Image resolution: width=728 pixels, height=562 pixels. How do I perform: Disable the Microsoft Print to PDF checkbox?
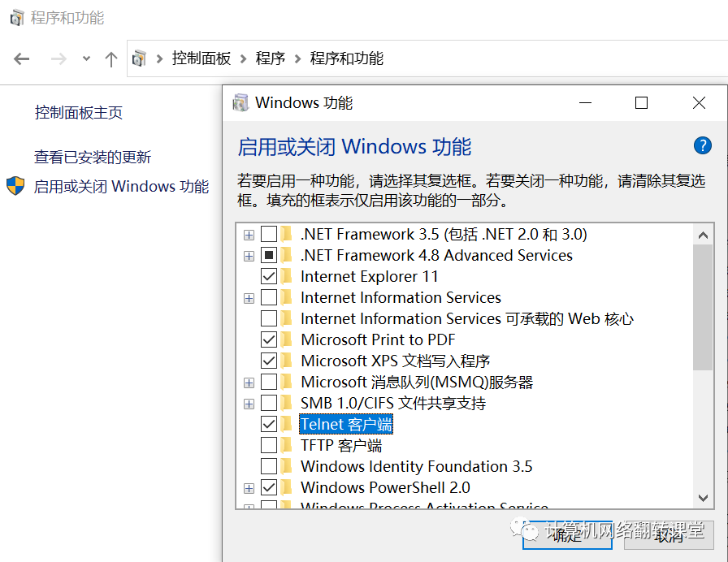pos(269,339)
